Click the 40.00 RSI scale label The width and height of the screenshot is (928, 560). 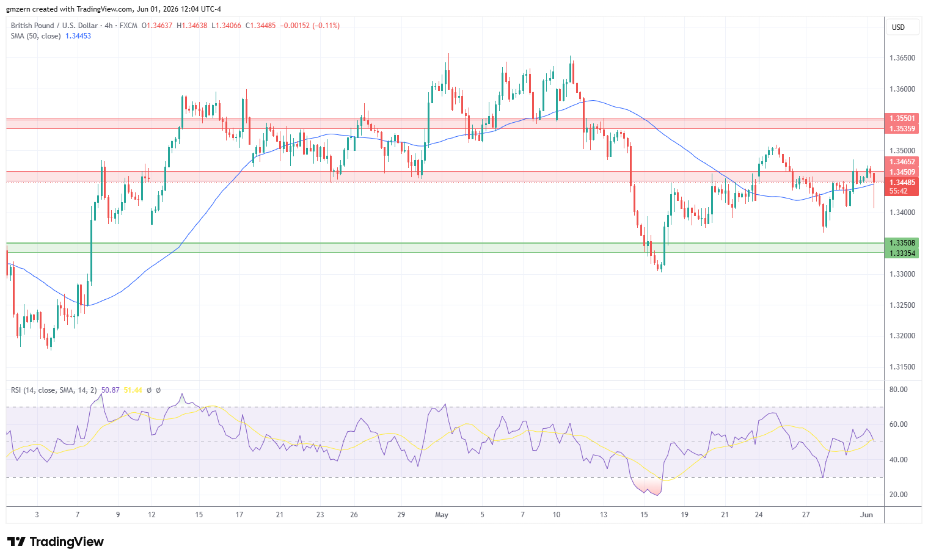899,460
